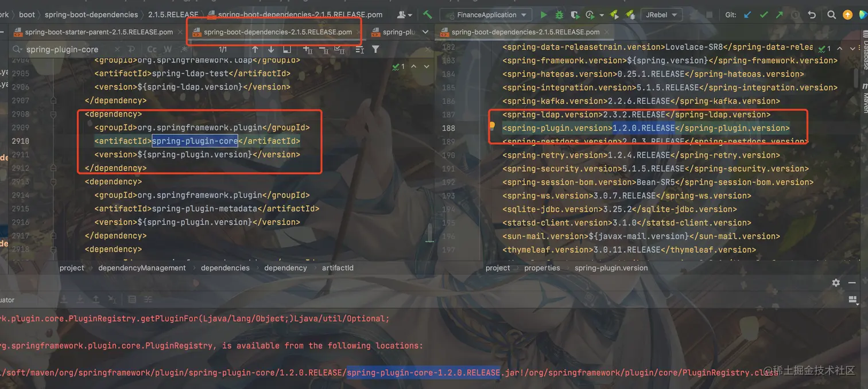This screenshot has width=868, height=389.
Task: Open the JRebel dropdown
Action: [661, 15]
